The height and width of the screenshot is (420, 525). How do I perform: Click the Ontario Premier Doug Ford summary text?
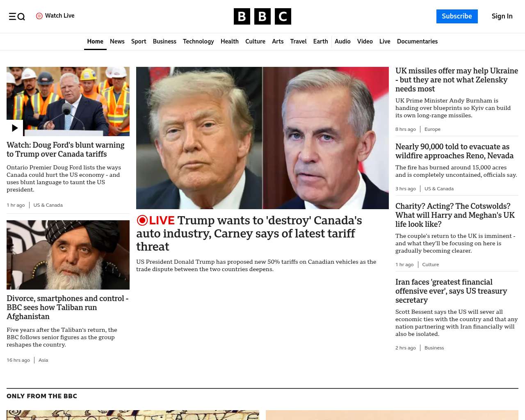64,178
